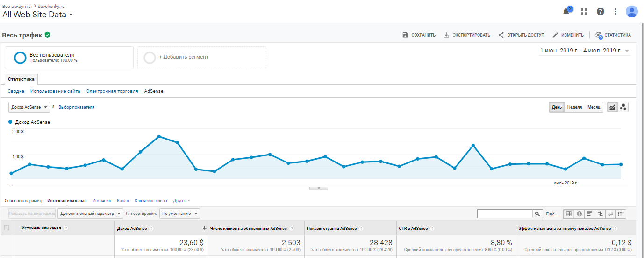Select the comparison view
The width and height of the screenshot is (644, 258).
[600, 214]
